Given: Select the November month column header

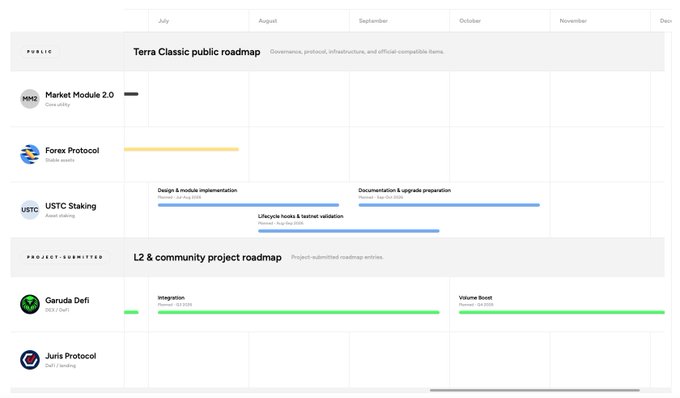Looking at the screenshot, I should point(573,21).
